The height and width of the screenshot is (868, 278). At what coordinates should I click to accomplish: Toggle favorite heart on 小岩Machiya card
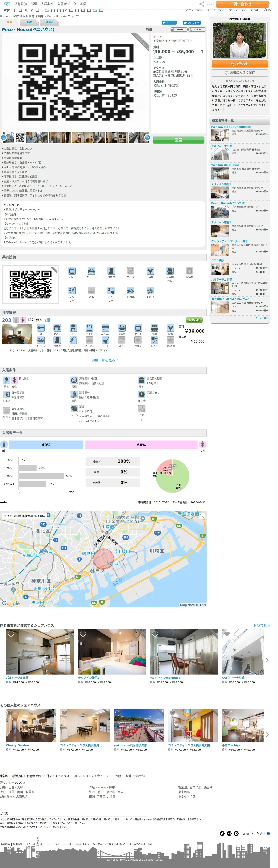point(226,713)
